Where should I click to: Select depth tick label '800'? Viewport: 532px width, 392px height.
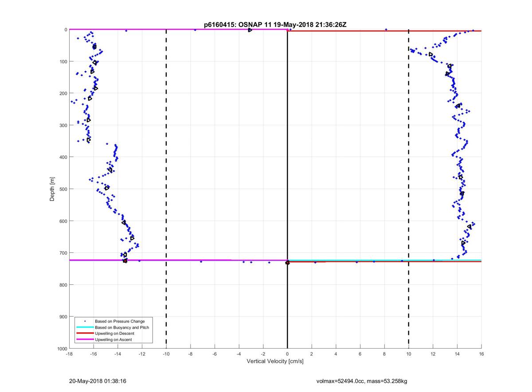coord(63,285)
